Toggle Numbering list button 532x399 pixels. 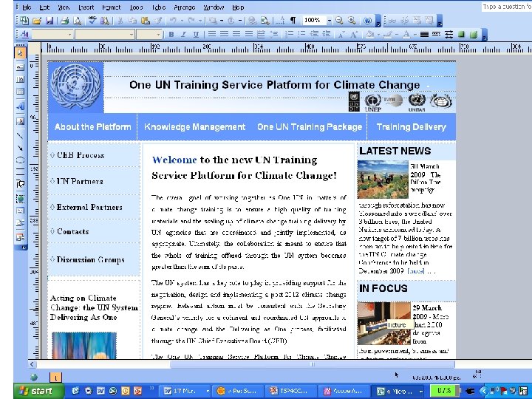(289, 34)
